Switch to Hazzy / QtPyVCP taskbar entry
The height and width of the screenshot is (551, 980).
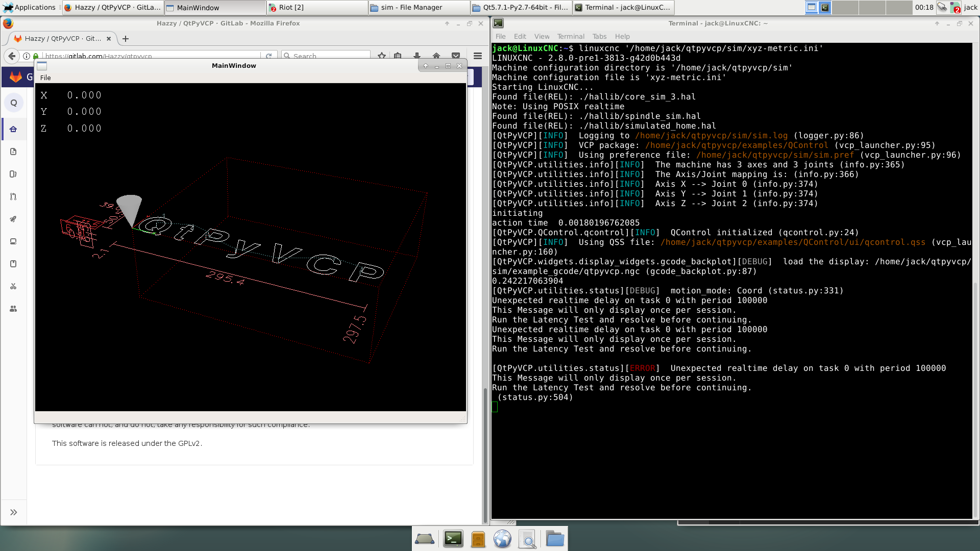[x=113, y=7]
